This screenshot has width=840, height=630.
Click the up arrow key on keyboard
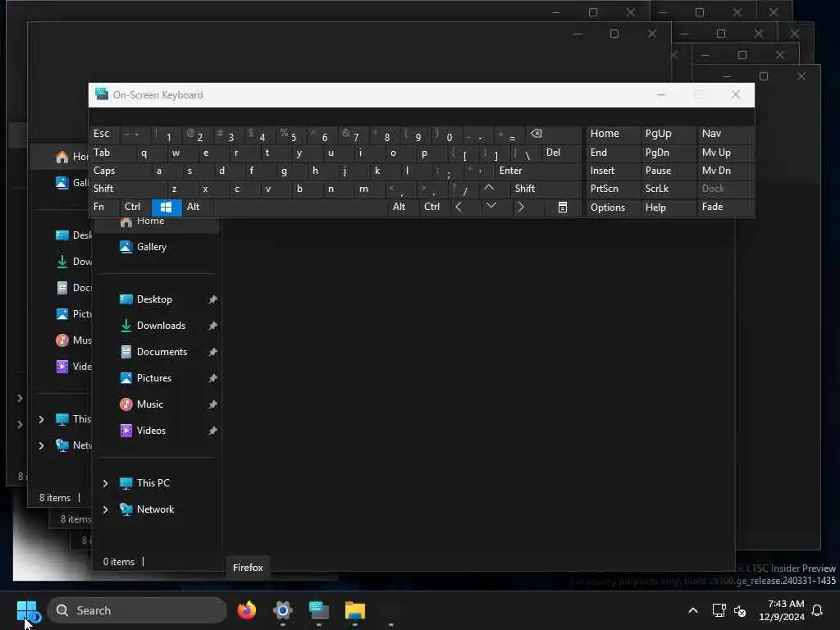pyautogui.click(x=489, y=188)
